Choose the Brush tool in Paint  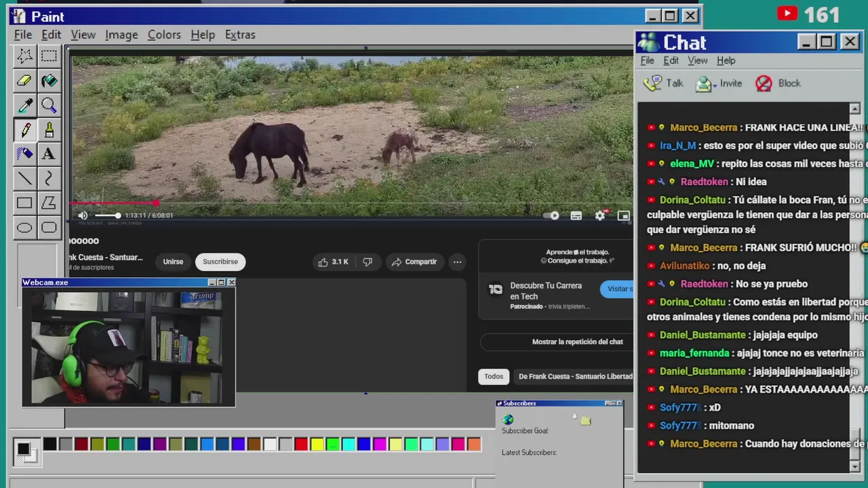click(x=49, y=129)
